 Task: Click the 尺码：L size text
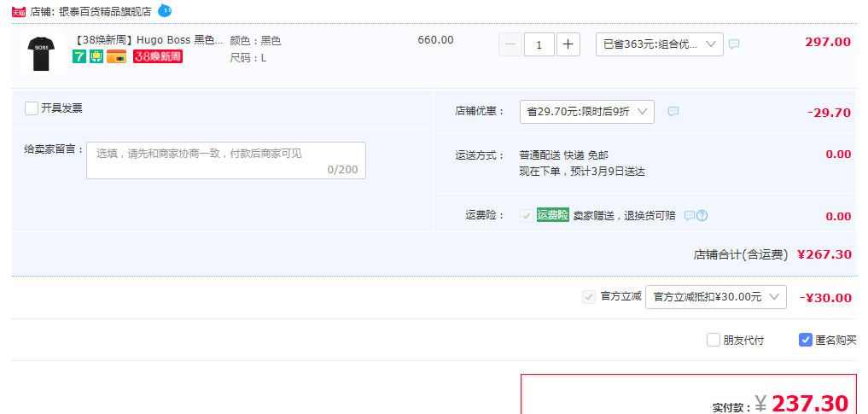coord(248,57)
